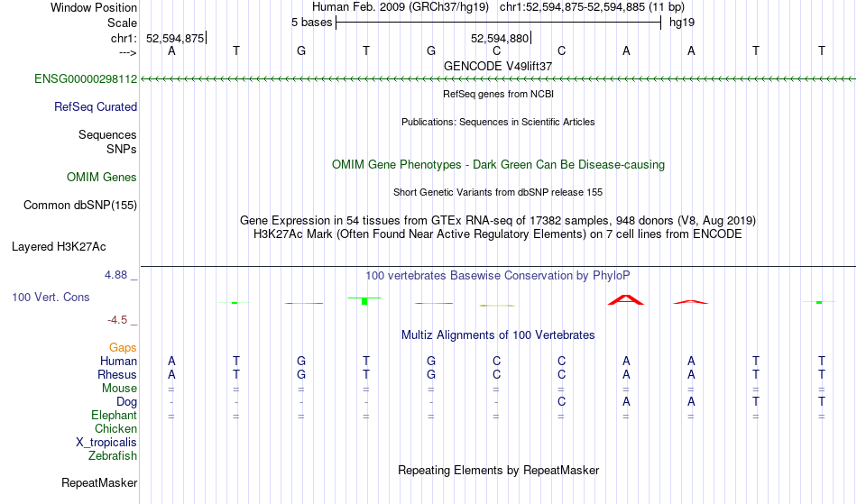Select the Mouse species row label

pos(119,389)
